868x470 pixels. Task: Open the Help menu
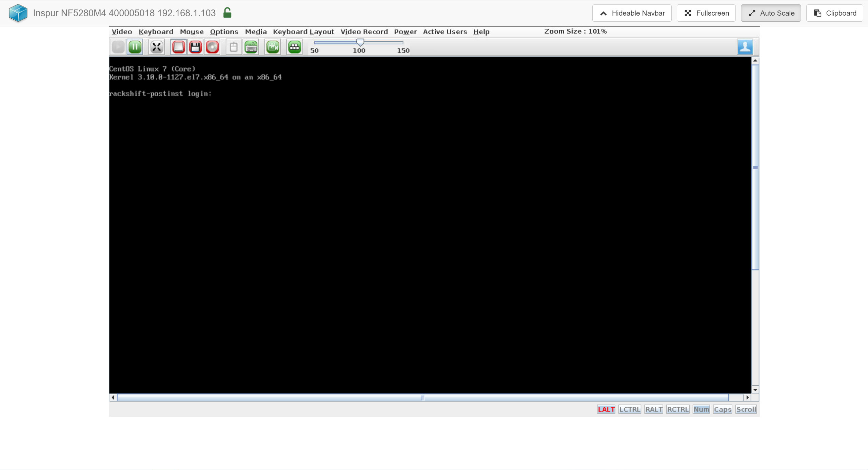481,32
